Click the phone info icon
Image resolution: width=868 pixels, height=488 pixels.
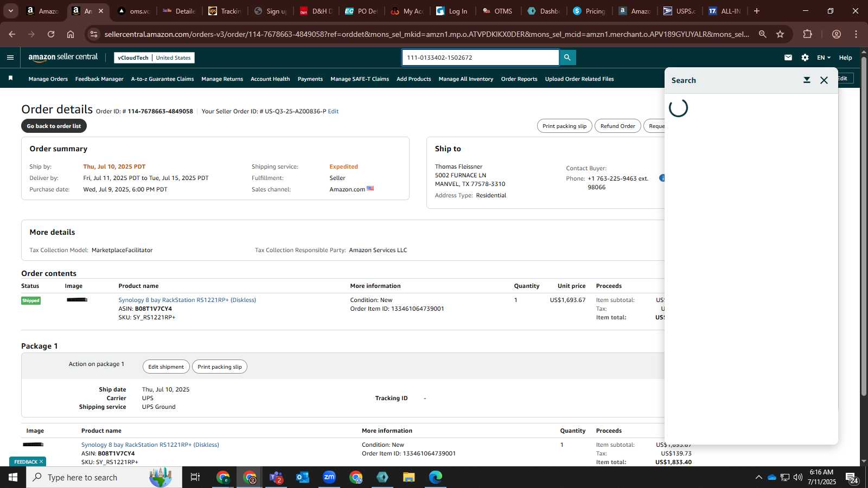pyautogui.click(x=662, y=178)
